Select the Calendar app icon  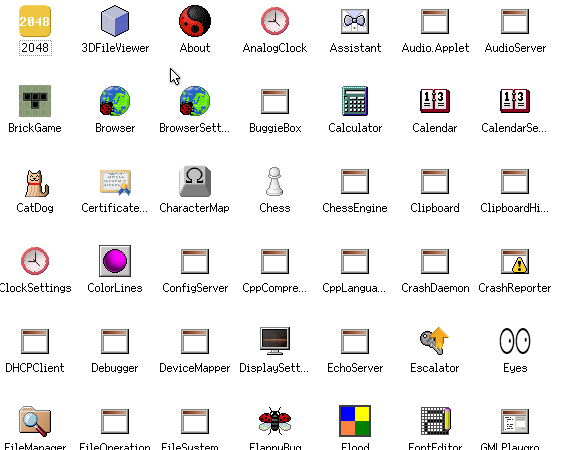435,101
